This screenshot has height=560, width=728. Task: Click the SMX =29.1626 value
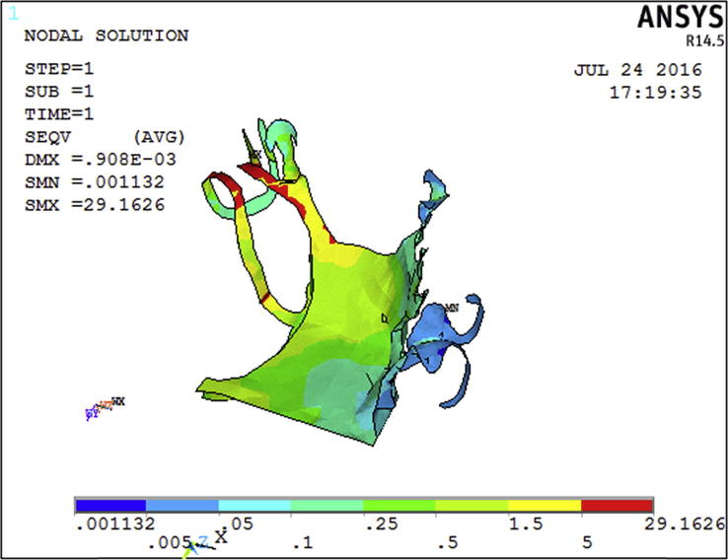(x=93, y=204)
